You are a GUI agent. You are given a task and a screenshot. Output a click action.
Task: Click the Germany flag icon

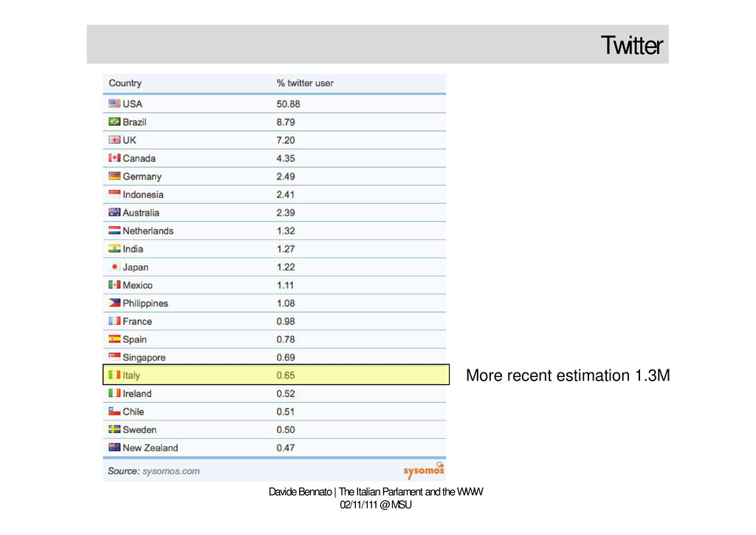pos(114,176)
